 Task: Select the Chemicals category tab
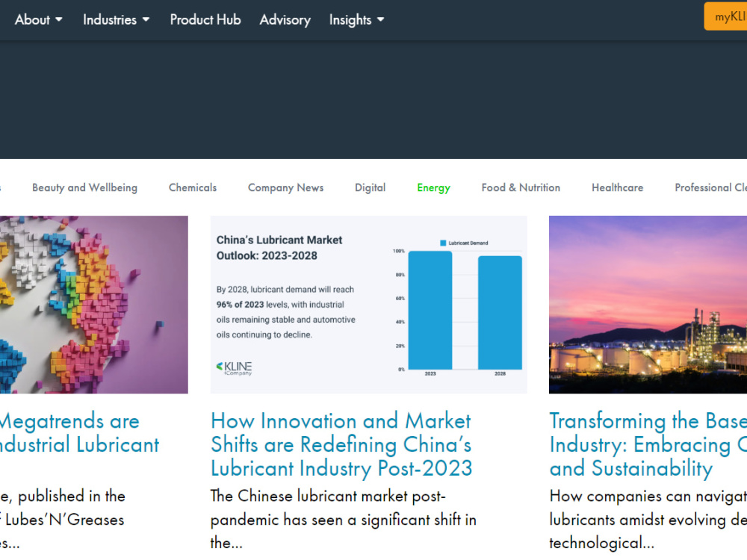pos(193,187)
